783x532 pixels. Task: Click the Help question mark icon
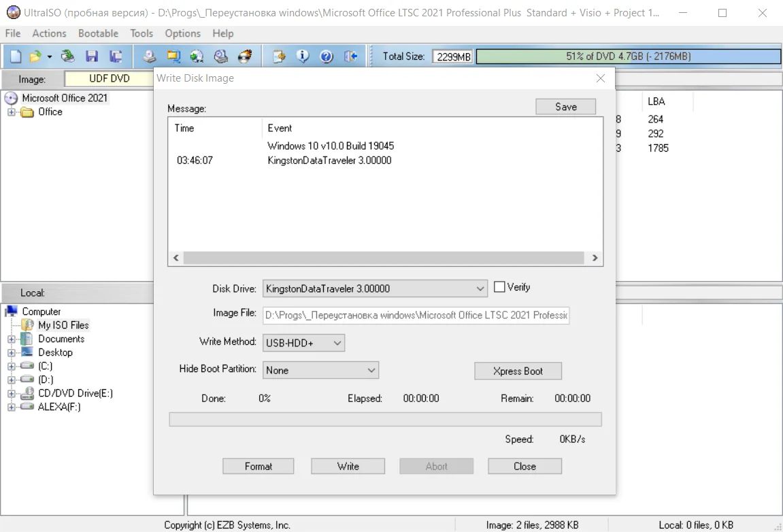tap(327, 56)
